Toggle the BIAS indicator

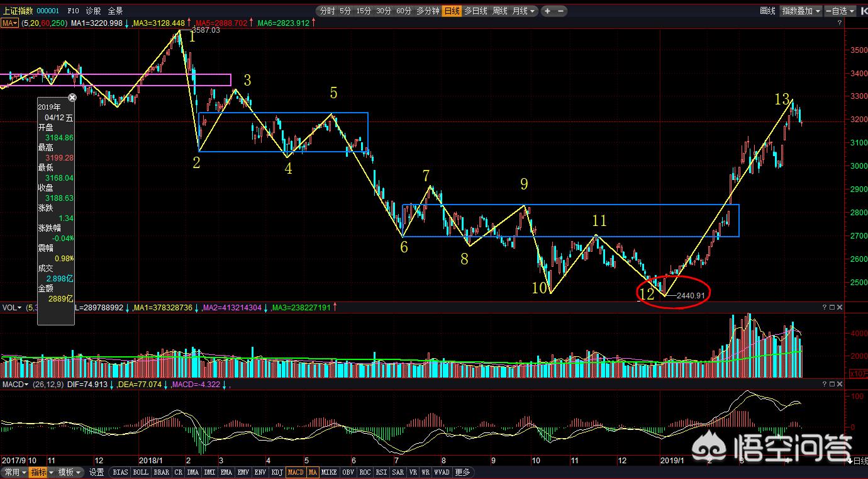pyautogui.click(x=120, y=472)
